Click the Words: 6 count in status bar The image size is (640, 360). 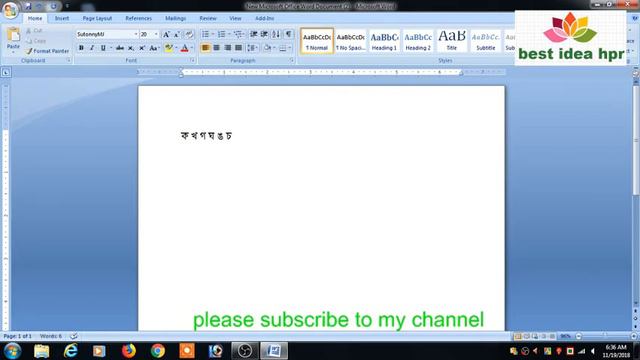coord(51,336)
